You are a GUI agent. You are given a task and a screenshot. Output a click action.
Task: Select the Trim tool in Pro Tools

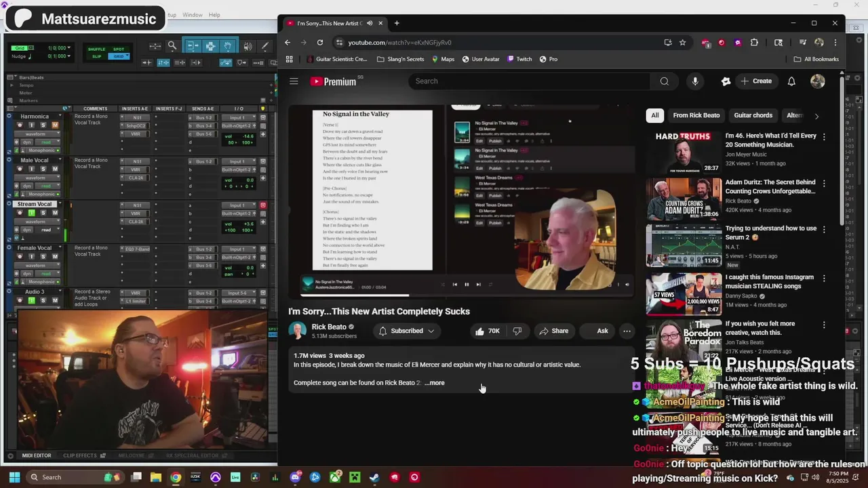coord(193,46)
